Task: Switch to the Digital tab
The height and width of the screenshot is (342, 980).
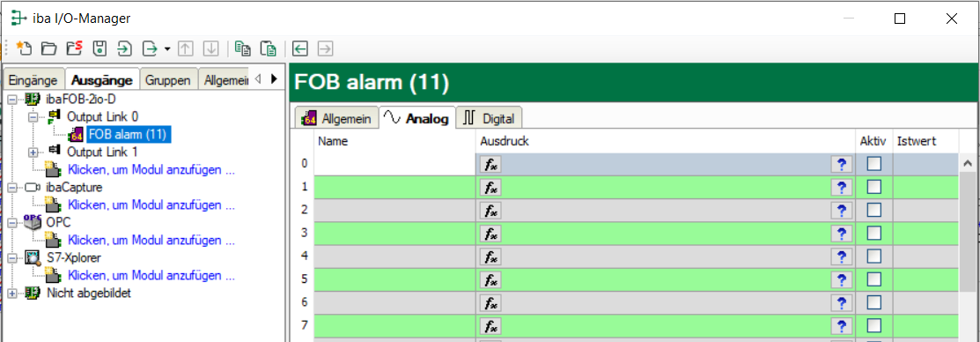Action: coord(490,118)
